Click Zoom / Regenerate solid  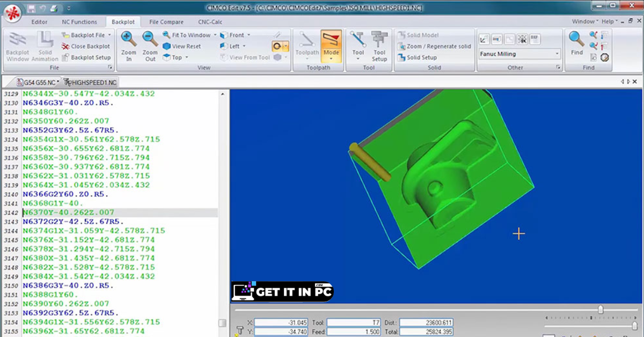434,46
